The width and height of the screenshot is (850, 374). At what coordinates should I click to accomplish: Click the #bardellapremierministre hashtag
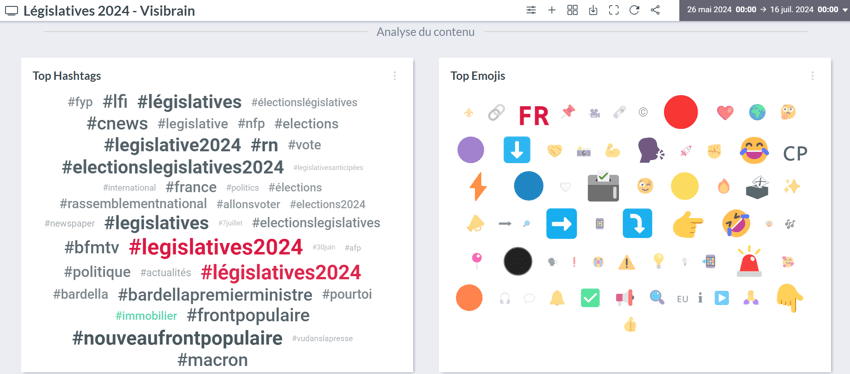click(215, 295)
